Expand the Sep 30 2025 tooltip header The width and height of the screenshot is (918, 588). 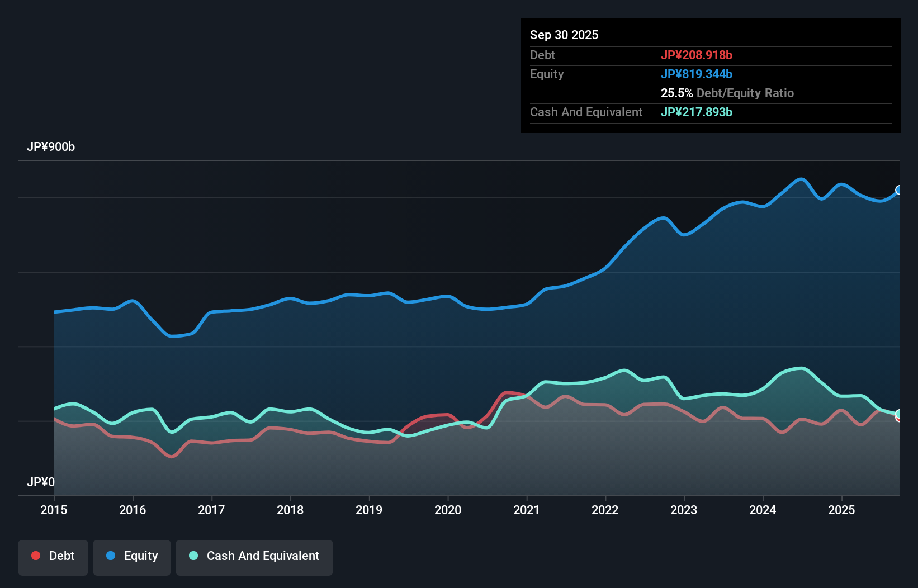click(564, 35)
